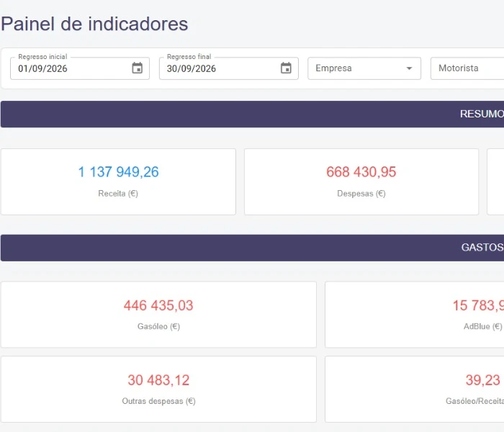Edit the Regresso inicial date 01/09/2026

(42, 68)
